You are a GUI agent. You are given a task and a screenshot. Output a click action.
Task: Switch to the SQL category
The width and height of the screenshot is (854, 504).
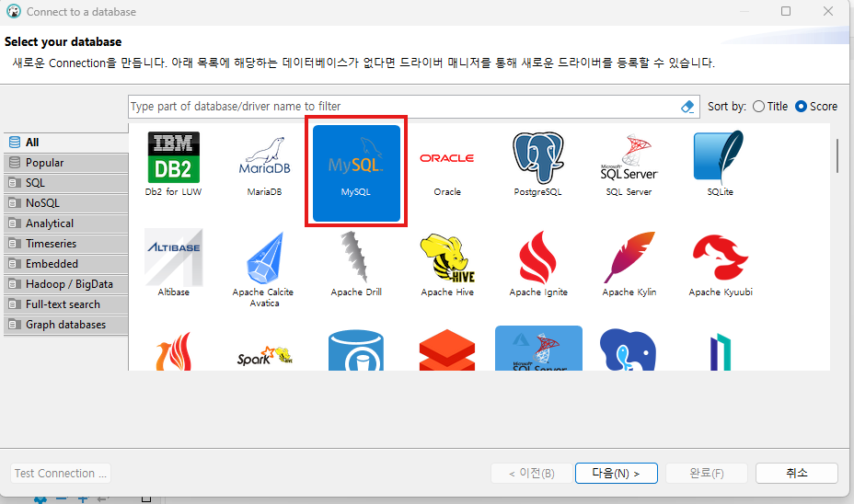tap(66, 183)
